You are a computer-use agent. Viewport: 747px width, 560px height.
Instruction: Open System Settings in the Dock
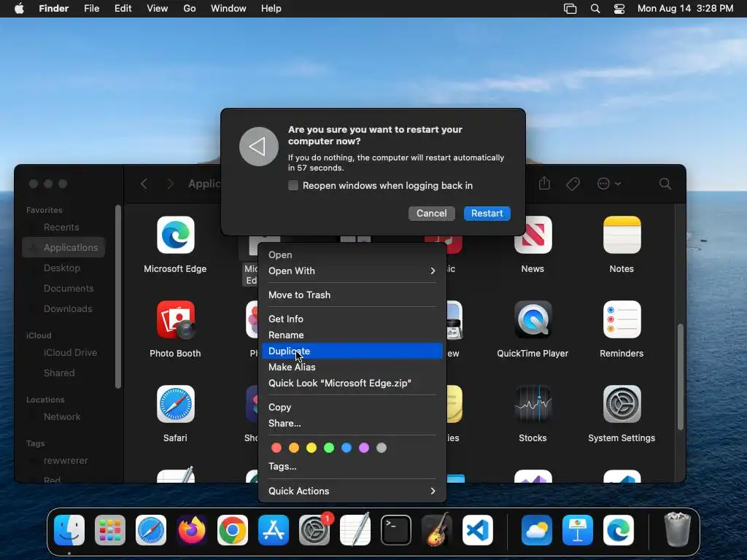[x=314, y=529]
